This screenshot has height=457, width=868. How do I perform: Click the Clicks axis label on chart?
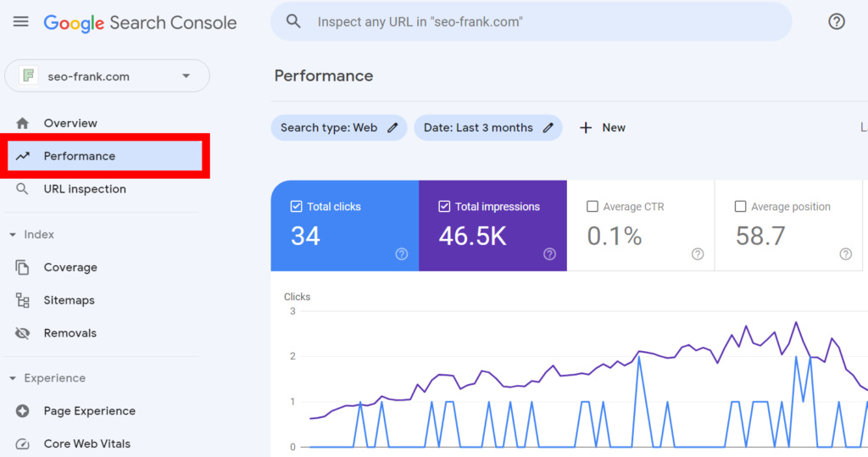298,297
